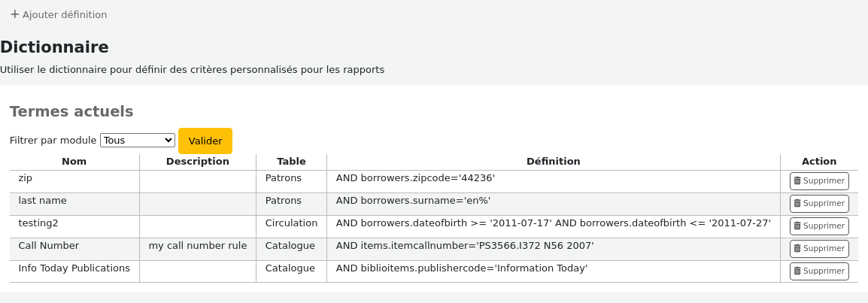Click the 'my call number rule' description cell
The image size is (868, 303).
[x=198, y=246]
